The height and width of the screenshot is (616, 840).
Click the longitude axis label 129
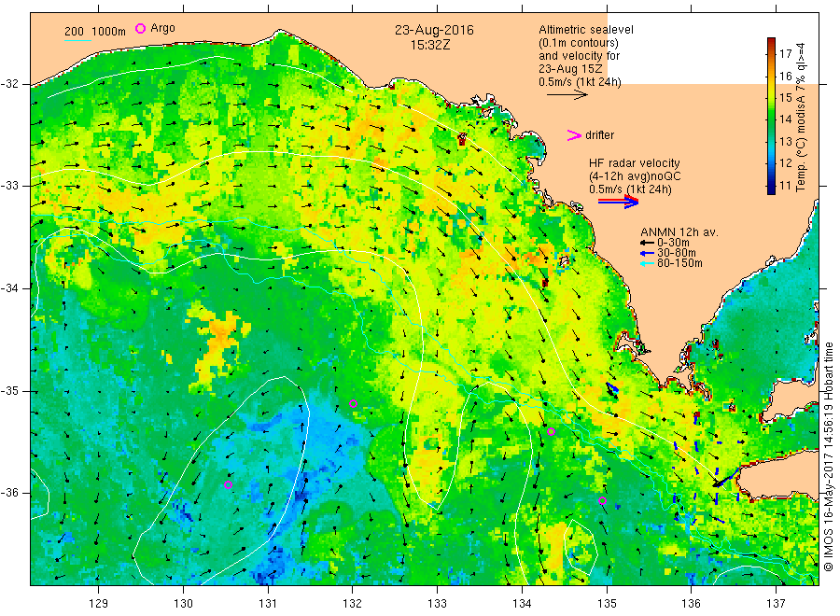point(99,604)
